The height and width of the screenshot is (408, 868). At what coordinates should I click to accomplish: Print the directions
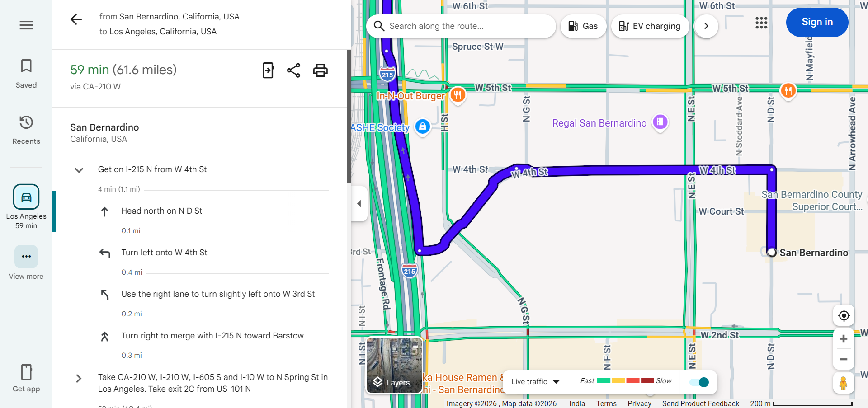click(321, 70)
